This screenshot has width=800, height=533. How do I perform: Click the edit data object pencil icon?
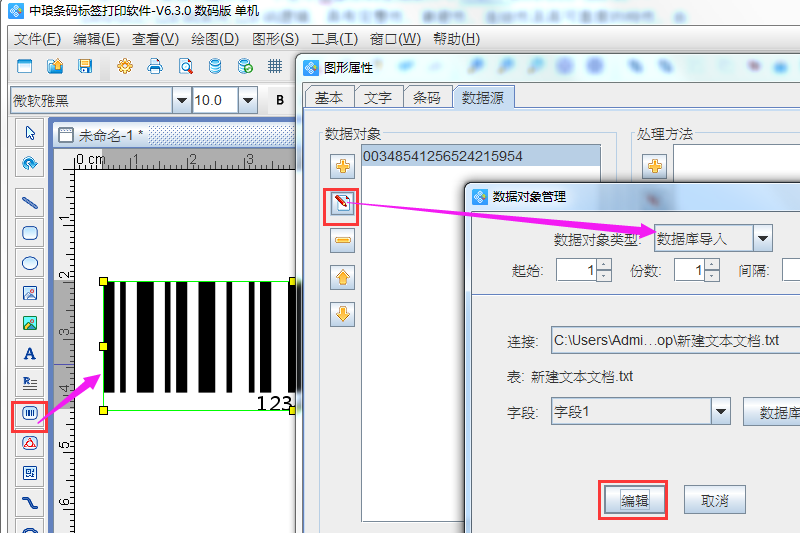point(342,205)
